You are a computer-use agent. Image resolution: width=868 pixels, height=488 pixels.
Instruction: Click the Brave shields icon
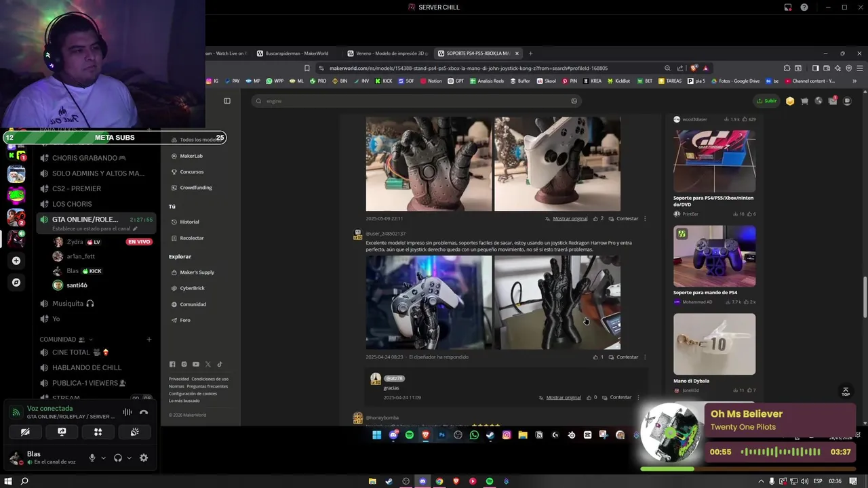[x=694, y=68]
